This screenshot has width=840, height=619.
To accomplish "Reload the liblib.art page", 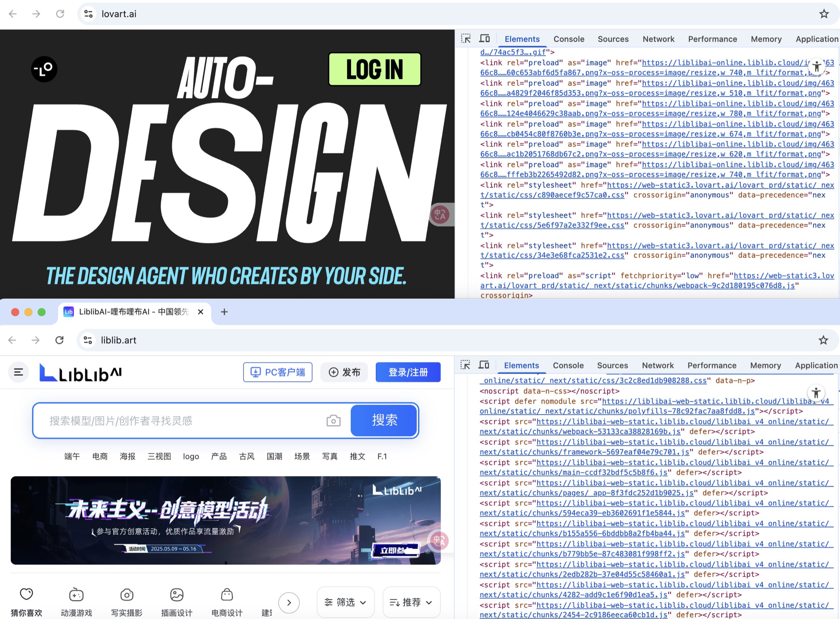I will [59, 340].
